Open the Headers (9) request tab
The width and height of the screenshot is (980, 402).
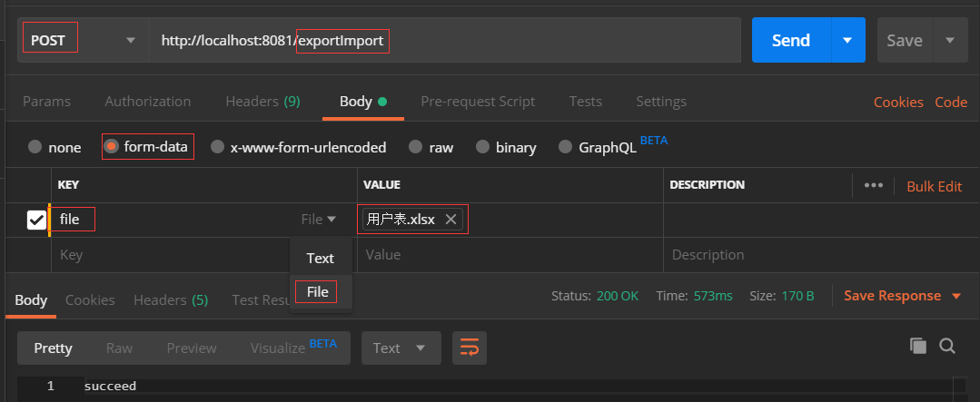click(263, 101)
